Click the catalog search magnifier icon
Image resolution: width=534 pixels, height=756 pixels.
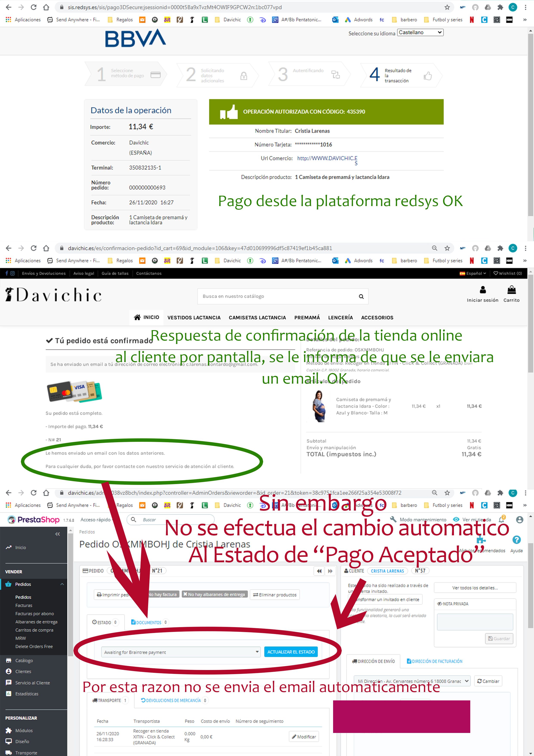point(361,296)
